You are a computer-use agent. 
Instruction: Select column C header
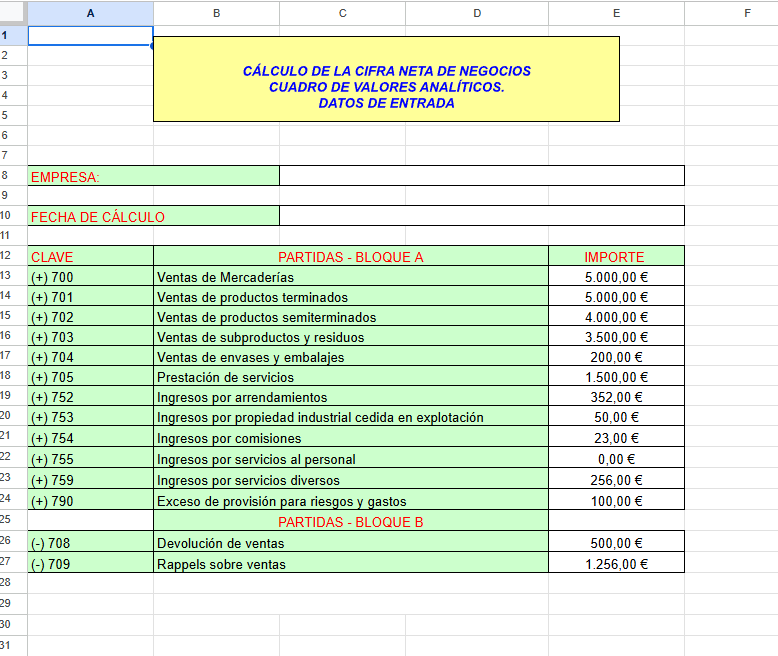tap(343, 13)
